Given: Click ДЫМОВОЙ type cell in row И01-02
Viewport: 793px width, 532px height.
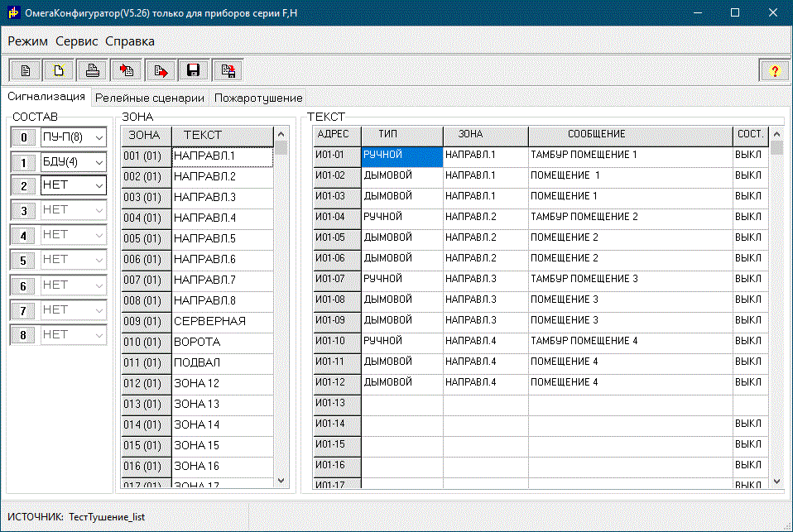Looking at the screenshot, I should click(x=402, y=178).
